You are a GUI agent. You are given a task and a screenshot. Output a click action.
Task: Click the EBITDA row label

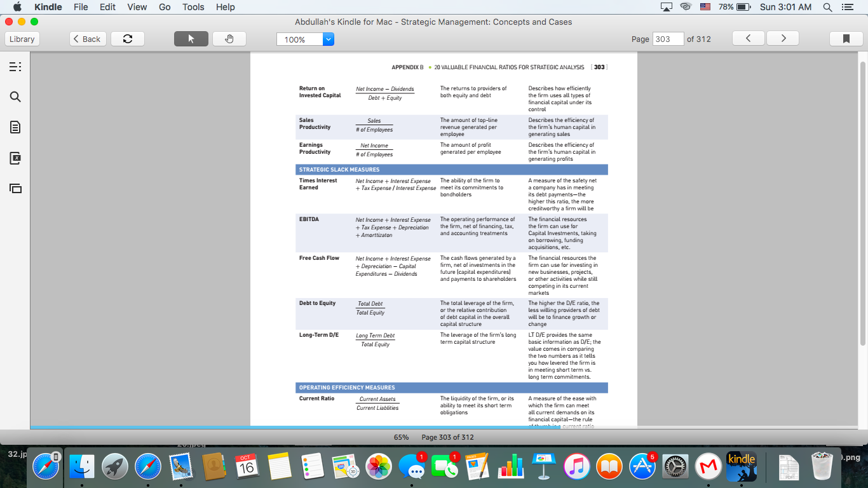pos(309,219)
